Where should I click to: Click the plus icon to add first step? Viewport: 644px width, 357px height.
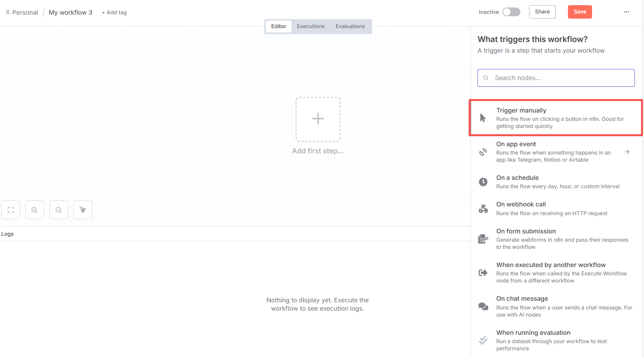[318, 119]
